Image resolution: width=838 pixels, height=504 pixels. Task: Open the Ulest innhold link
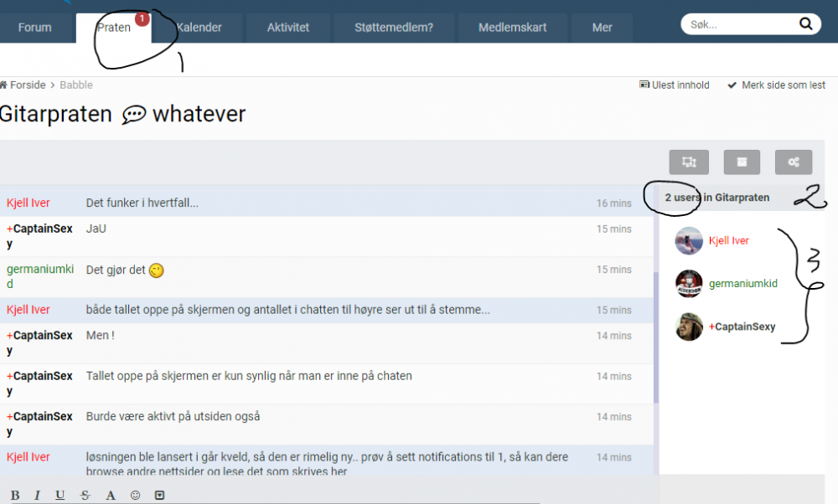coord(675,85)
